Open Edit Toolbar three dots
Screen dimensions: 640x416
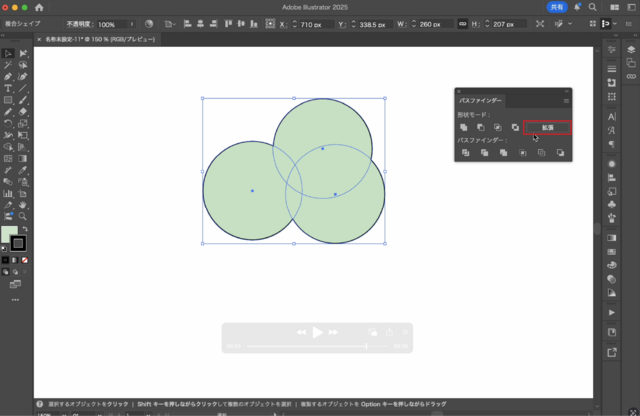click(x=15, y=300)
